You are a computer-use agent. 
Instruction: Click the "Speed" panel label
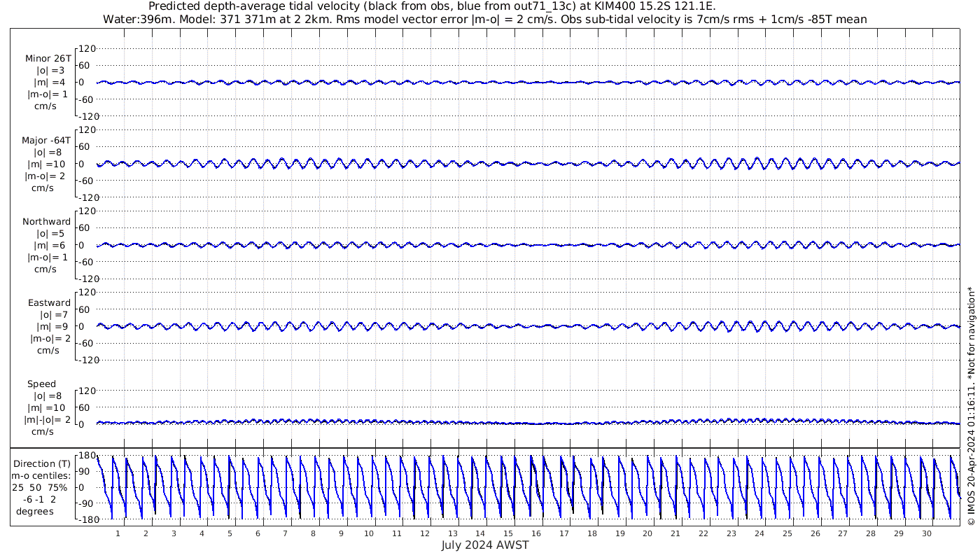click(42, 384)
